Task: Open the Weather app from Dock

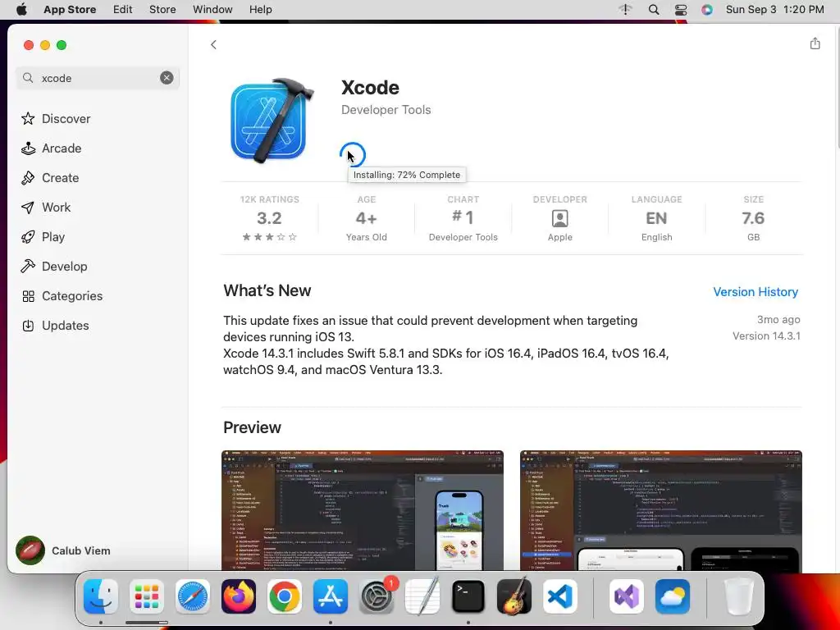Action: click(673, 596)
